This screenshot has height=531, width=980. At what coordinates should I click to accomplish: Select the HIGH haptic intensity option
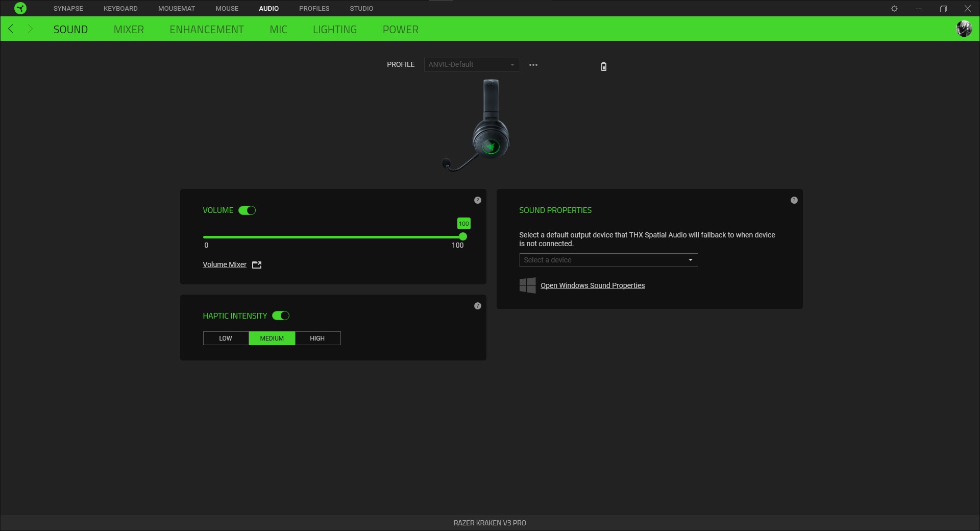point(317,338)
